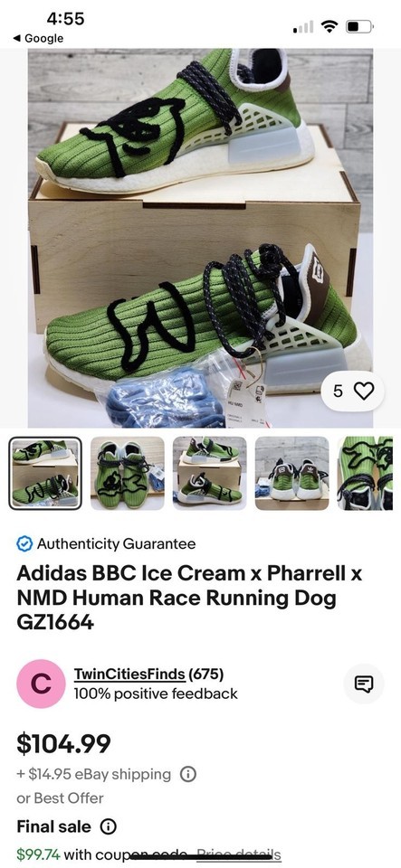Select the third shoes-on-box thumbnail
The height and width of the screenshot is (868, 401).
[x=209, y=473]
